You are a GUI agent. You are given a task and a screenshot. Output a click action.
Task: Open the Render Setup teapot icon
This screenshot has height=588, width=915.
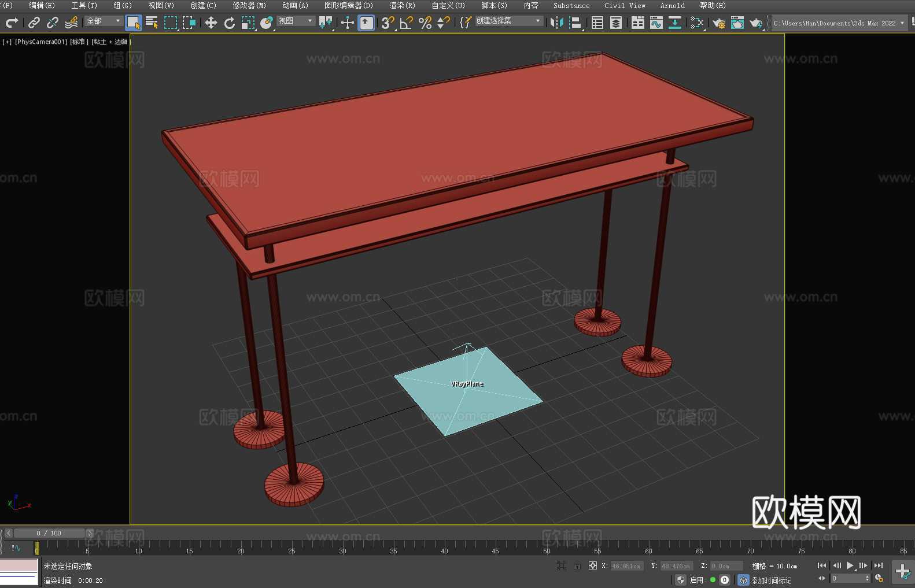tap(718, 23)
